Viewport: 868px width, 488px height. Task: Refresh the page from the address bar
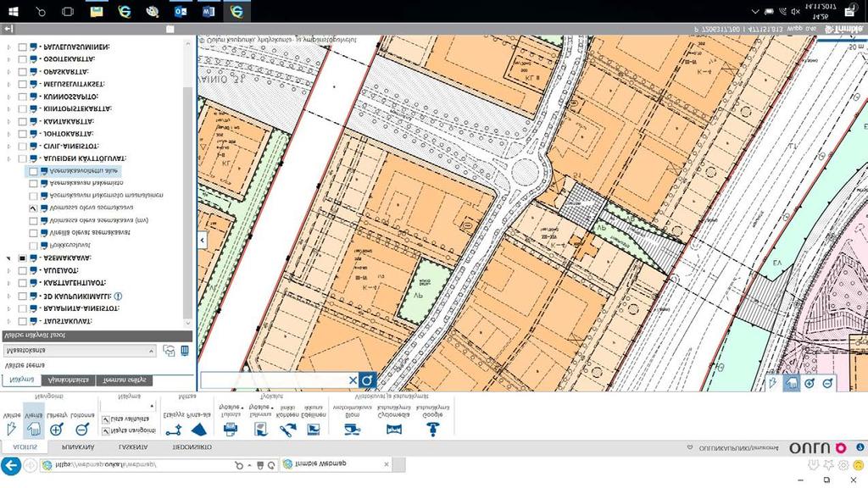271,465
